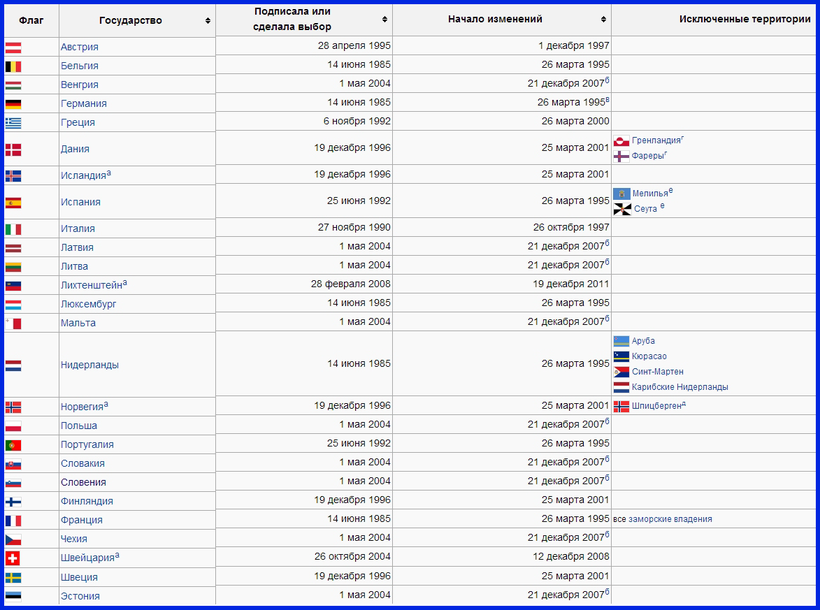Click the Belgium flag icon
The width and height of the screenshot is (820, 610).
pyautogui.click(x=14, y=66)
